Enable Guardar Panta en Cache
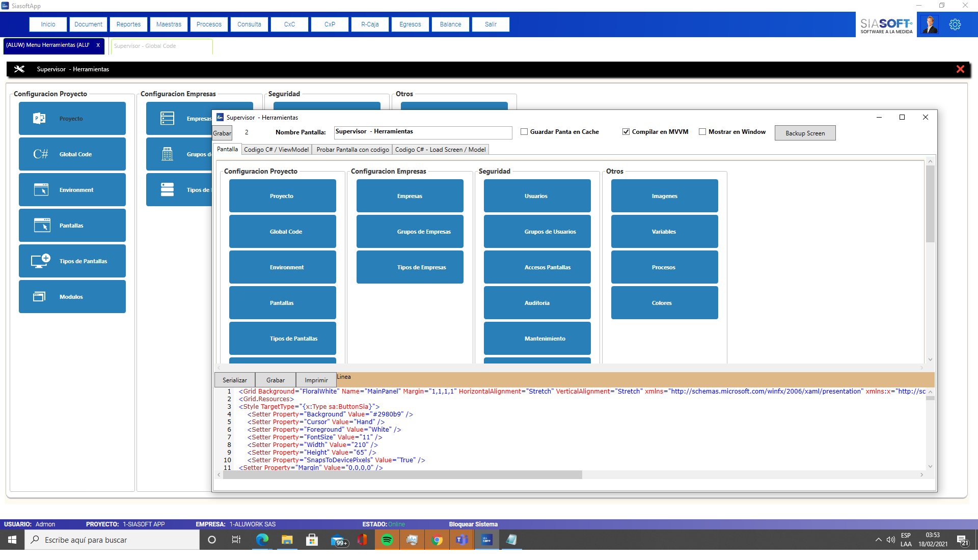The width and height of the screenshot is (978, 560). coord(524,131)
